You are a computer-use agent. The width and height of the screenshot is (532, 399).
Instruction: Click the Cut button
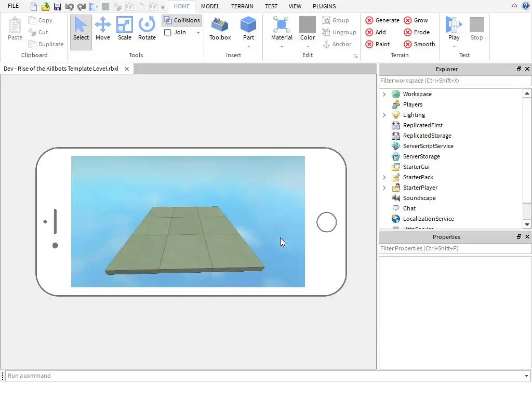38,32
